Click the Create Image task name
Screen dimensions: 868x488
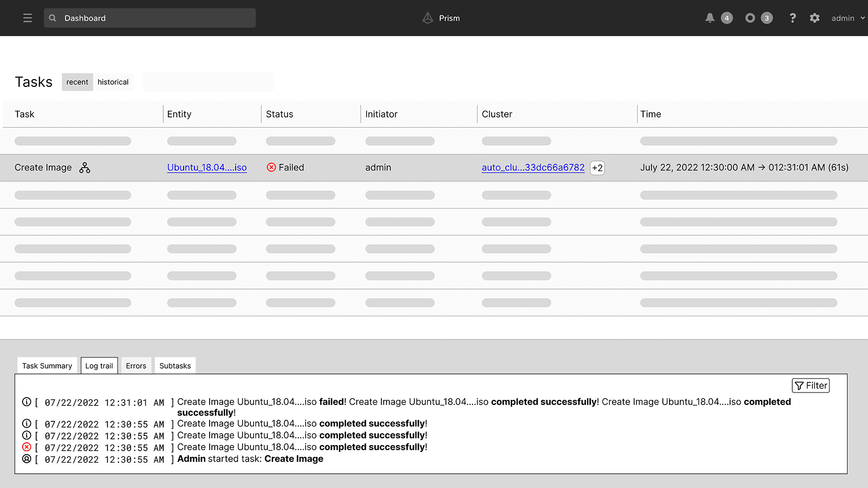click(43, 168)
